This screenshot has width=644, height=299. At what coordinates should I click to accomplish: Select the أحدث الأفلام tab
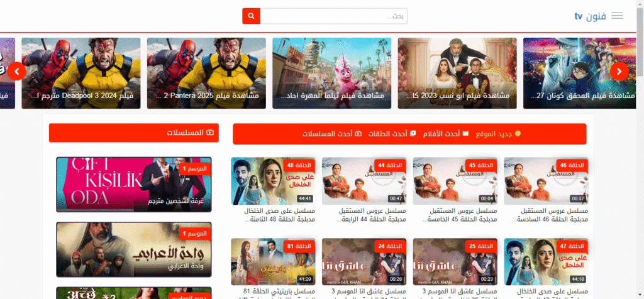point(446,134)
